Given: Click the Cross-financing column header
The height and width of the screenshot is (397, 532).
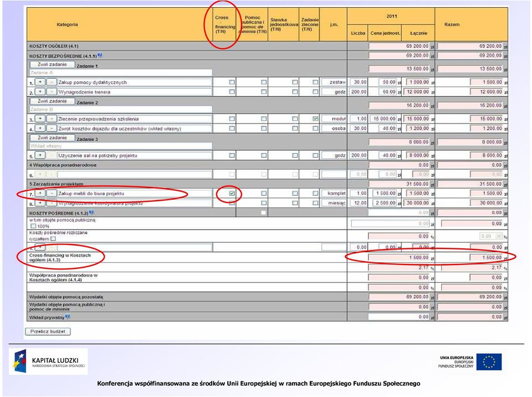Looking at the screenshot, I should click(224, 24).
